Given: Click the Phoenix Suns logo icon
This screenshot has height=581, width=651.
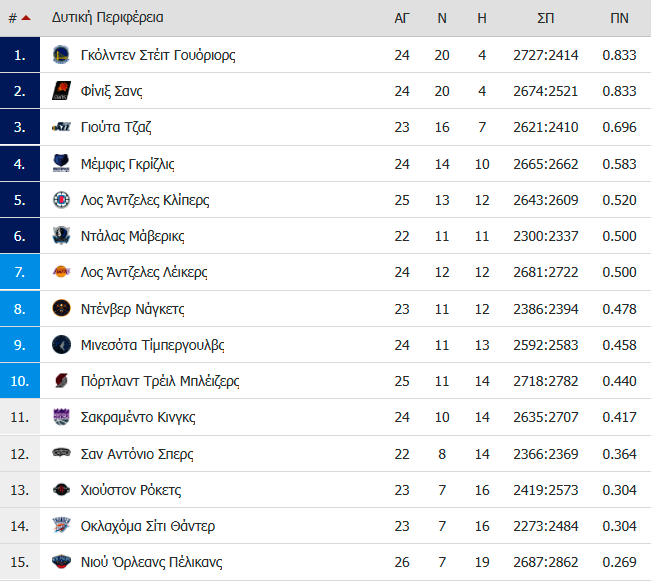Looking at the screenshot, I should point(61,91).
